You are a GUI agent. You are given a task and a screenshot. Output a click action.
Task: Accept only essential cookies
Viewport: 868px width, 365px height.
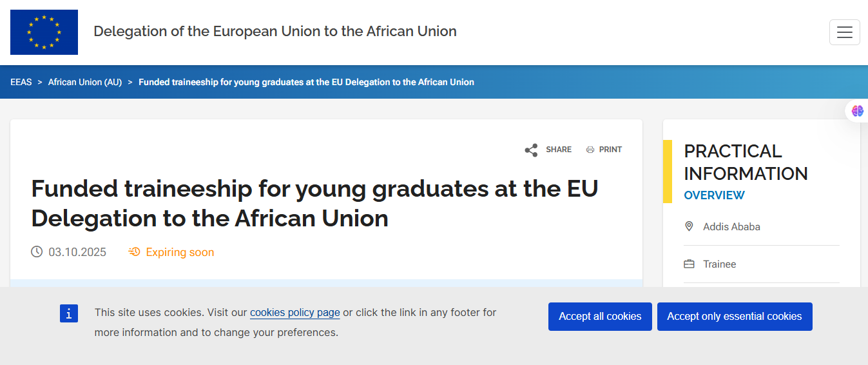point(734,317)
